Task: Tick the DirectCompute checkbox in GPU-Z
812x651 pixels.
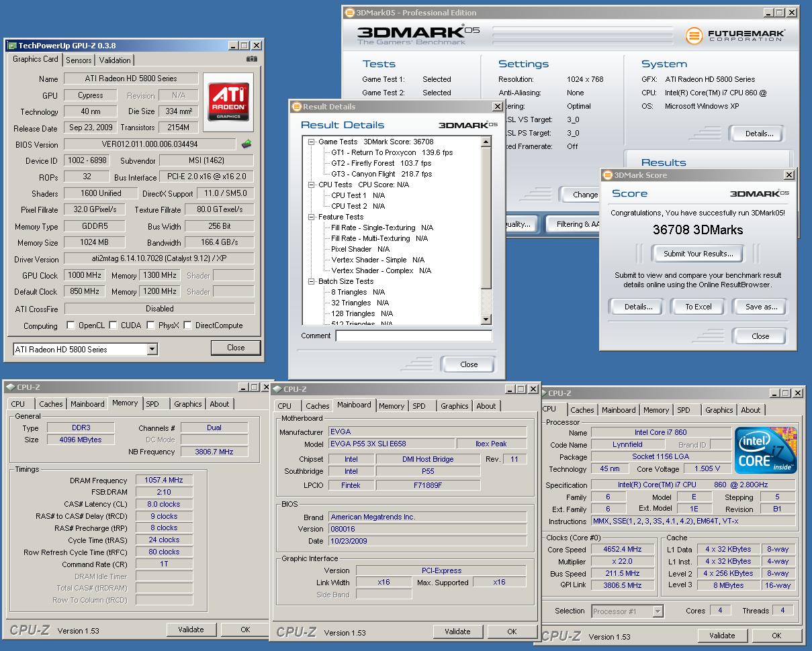Action: click(187, 325)
